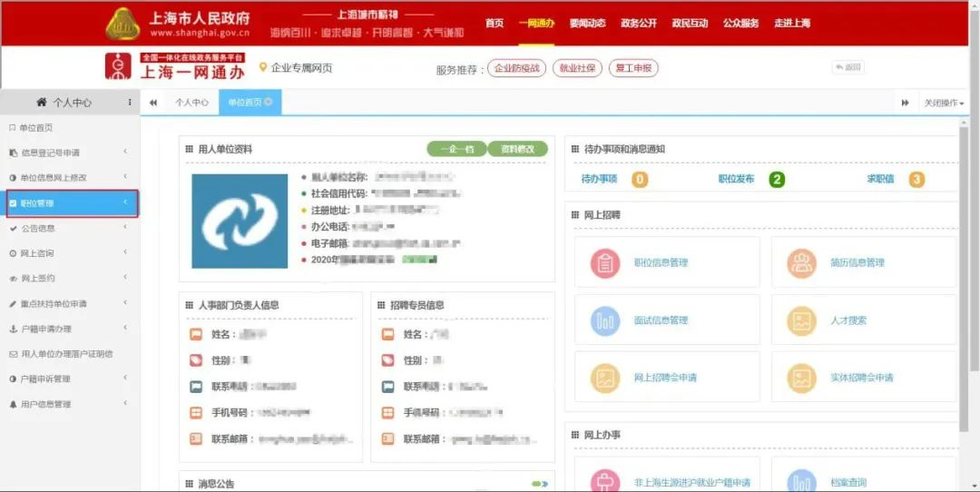Viewport: 980px width, 492px height.
Task: Open 政民互动 in top navigation
Action: pos(690,23)
